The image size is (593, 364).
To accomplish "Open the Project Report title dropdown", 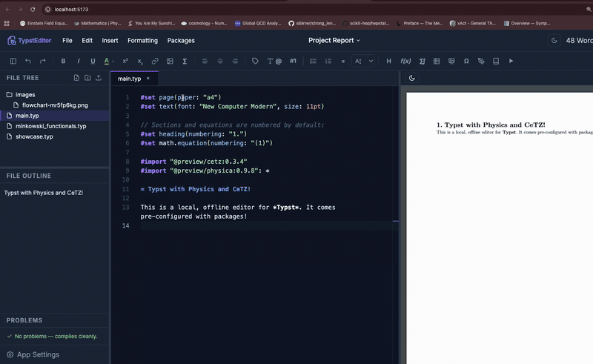I will click(x=334, y=41).
